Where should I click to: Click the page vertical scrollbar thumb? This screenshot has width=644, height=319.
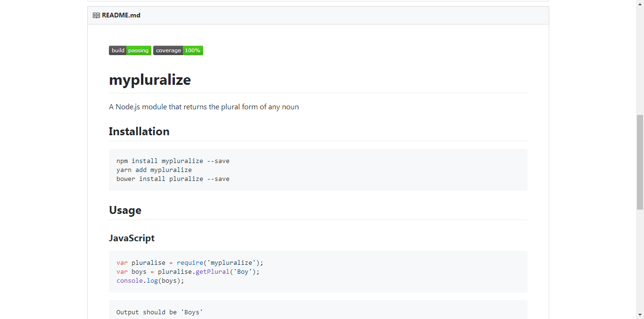pos(640,162)
